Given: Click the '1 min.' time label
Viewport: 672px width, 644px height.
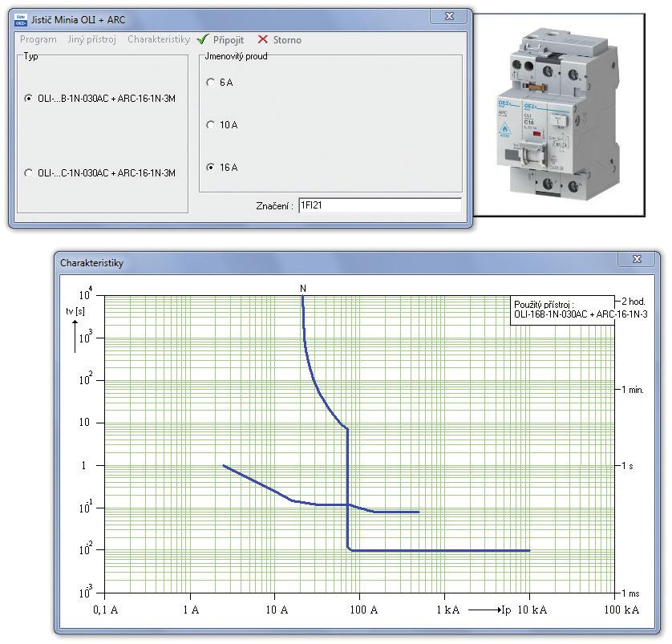Looking at the screenshot, I should [633, 390].
